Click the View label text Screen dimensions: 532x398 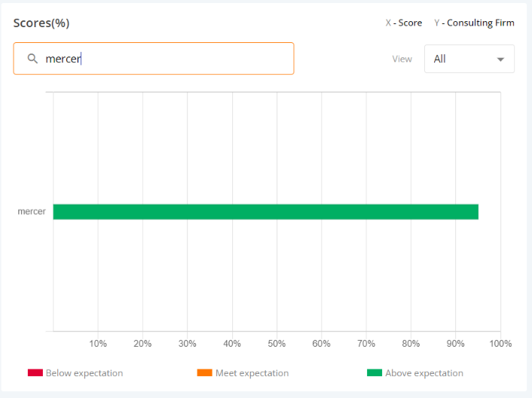402,59
